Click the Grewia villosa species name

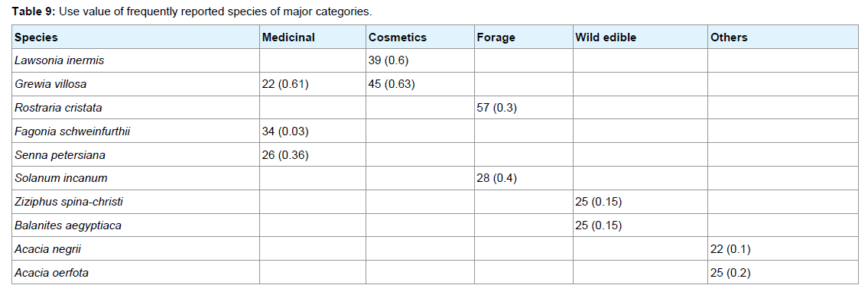click(50, 84)
